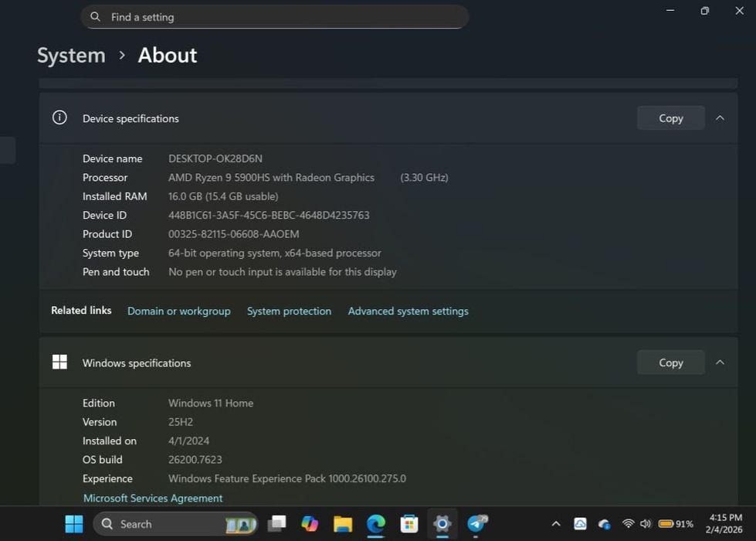Click the Device specifications info icon
The height and width of the screenshot is (541, 756).
[59, 117]
